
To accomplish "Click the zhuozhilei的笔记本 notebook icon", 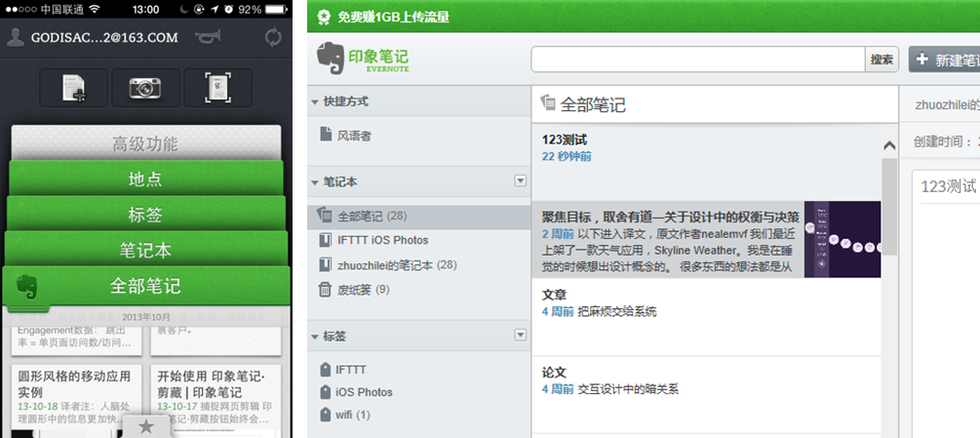I will 325,265.
